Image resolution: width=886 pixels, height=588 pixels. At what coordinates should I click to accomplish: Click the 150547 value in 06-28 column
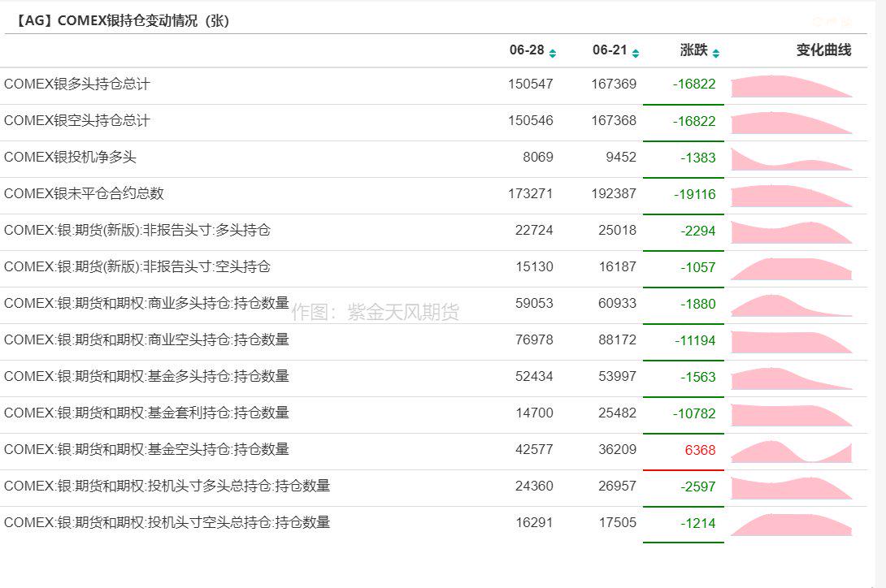[531, 84]
